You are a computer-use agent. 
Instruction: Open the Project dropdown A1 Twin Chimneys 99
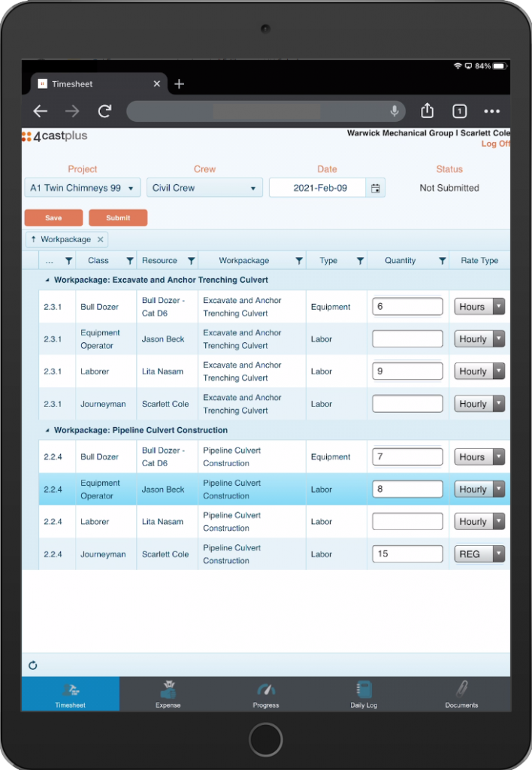click(83, 188)
